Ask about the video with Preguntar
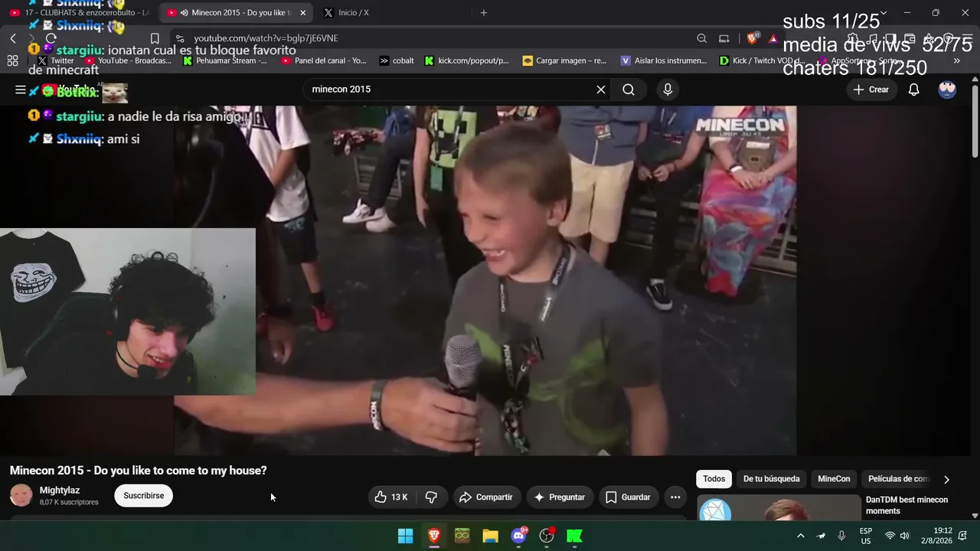The image size is (980, 551). 560,497
